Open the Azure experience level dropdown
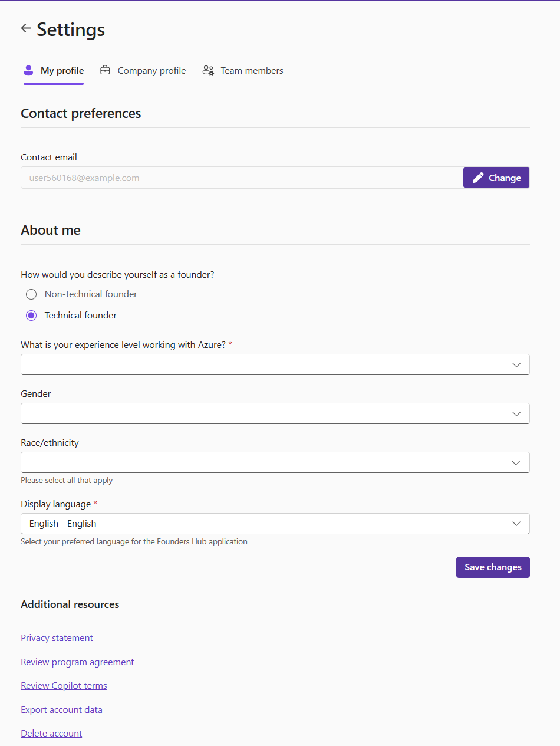This screenshot has width=560, height=746. (x=275, y=364)
